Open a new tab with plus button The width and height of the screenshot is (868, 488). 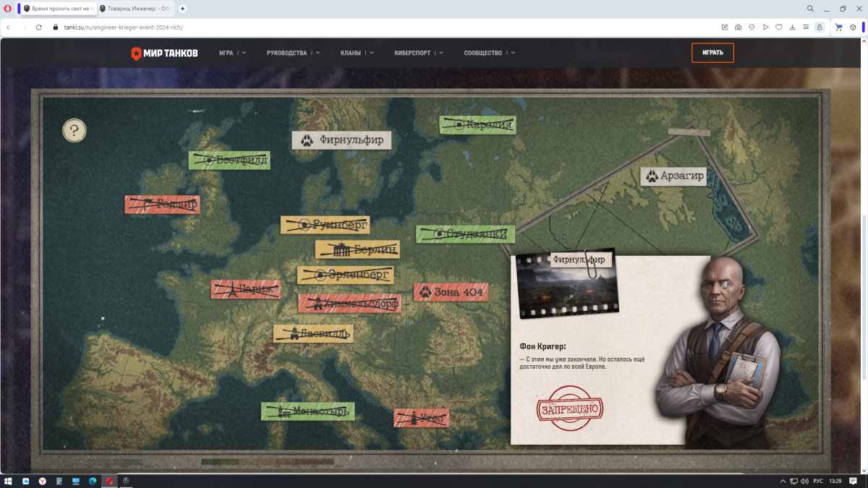tap(182, 9)
